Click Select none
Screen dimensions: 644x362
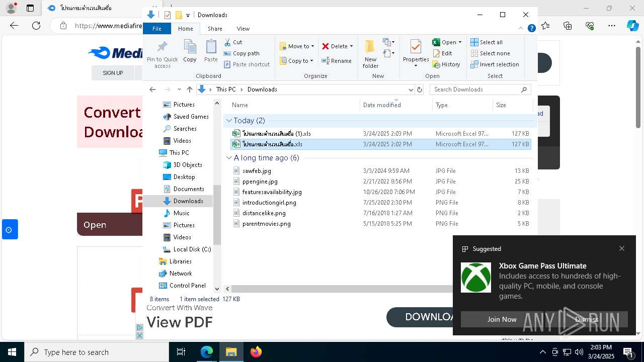click(x=490, y=53)
